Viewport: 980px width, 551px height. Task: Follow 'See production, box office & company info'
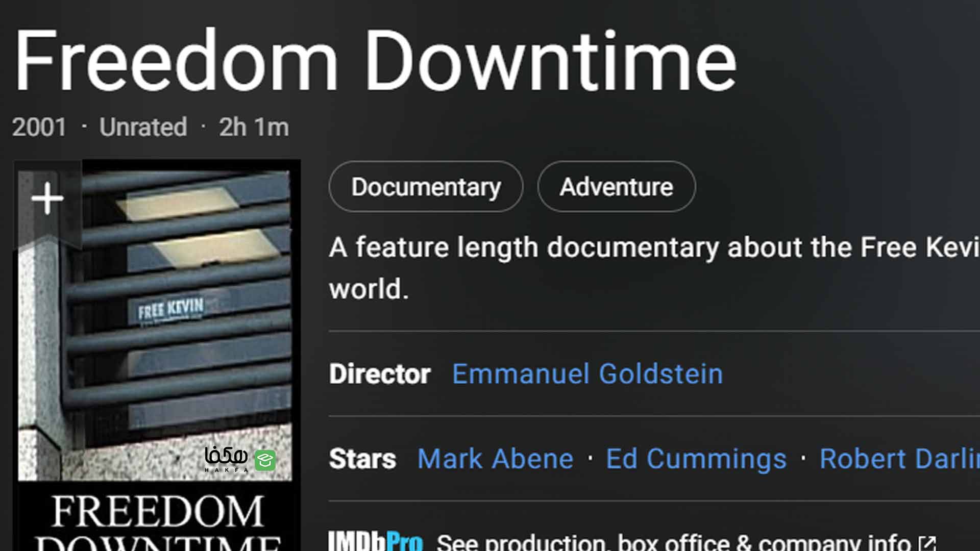[x=674, y=543]
